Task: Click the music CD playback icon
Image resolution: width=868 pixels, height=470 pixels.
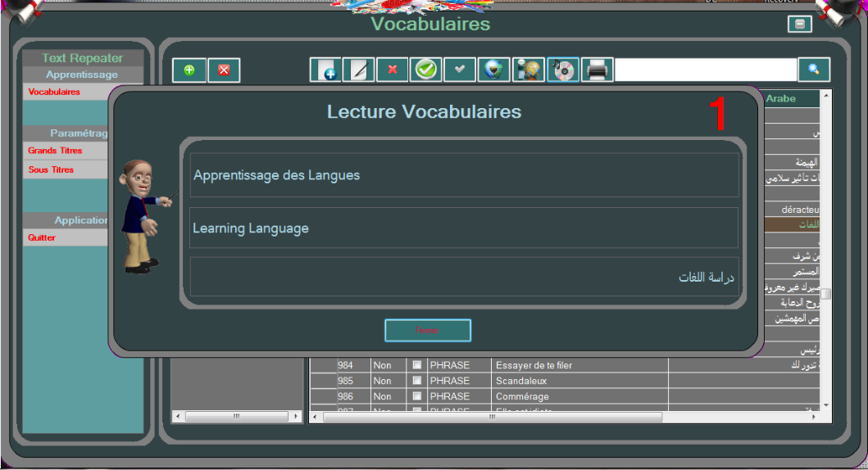Action: click(563, 70)
